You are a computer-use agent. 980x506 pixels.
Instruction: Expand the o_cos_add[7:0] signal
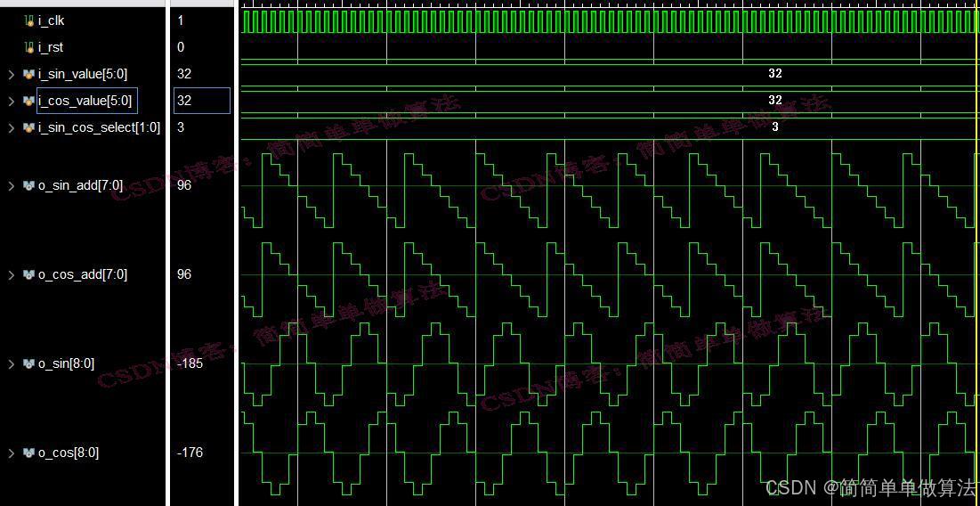[x=11, y=274]
